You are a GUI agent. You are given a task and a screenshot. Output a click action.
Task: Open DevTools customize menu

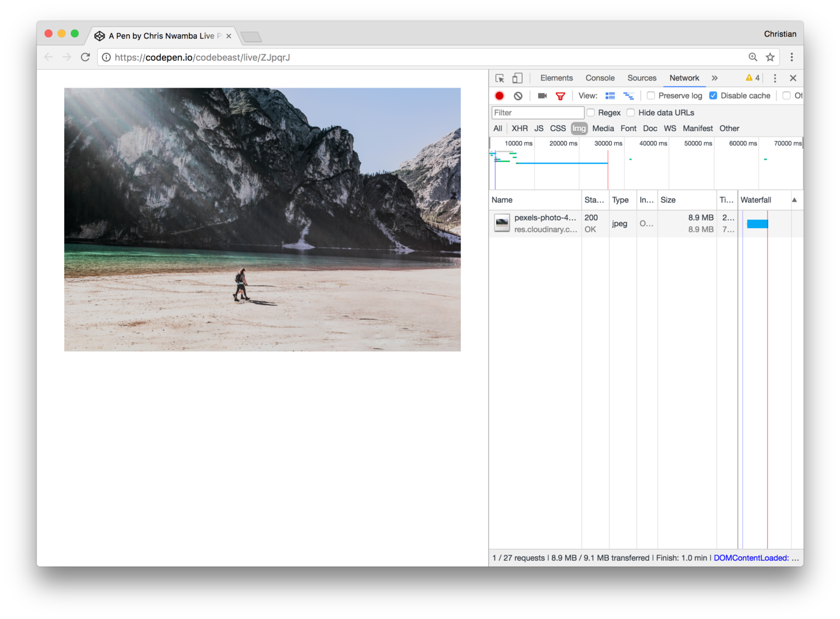pyautogui.click(x=775, y=78)
